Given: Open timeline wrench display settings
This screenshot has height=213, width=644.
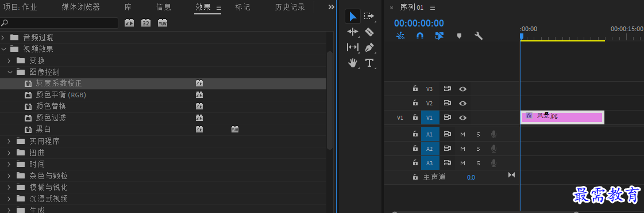Looking at the screenshot, I should [x=479, y=36].
